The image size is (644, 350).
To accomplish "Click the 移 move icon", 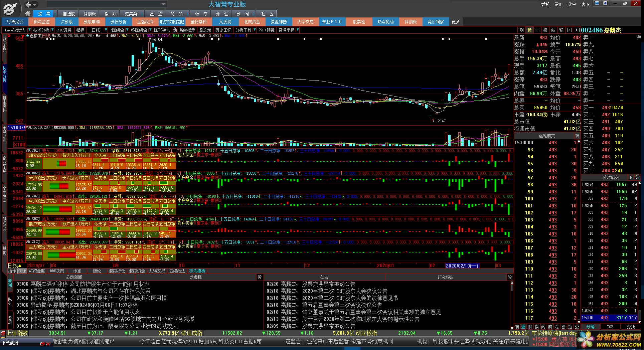I will click(x=561, y=30).
